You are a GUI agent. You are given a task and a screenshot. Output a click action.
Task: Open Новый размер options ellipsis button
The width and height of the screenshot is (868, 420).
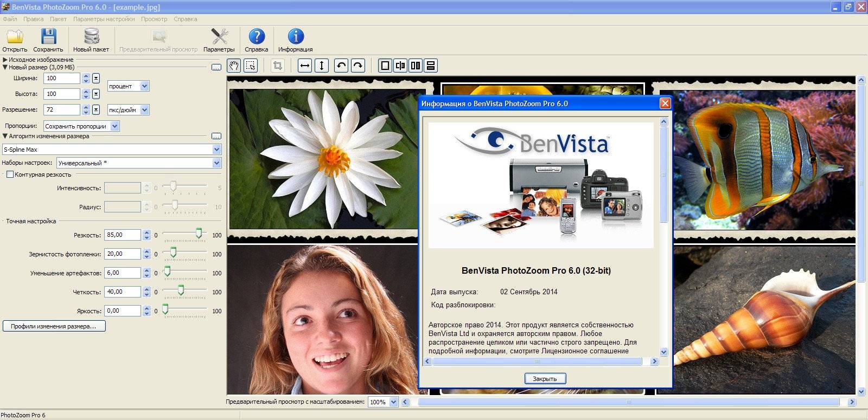216,68
